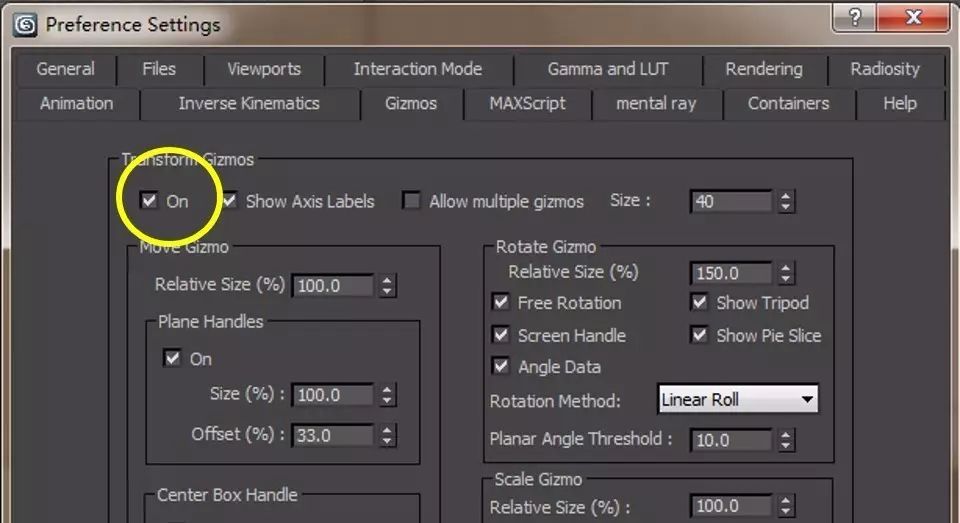The image size is (960, 523).
Task: Click the Preference Settings title text
Action: [133, 24]
